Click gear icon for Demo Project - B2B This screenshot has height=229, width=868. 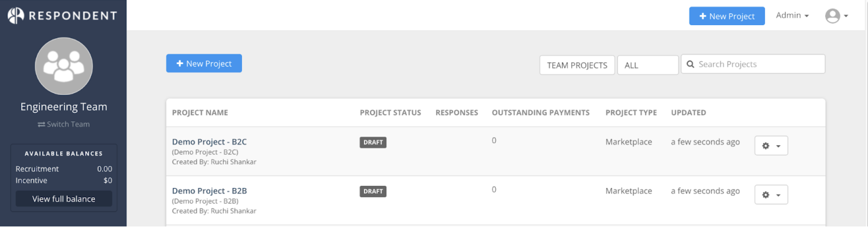pos(766,195)
